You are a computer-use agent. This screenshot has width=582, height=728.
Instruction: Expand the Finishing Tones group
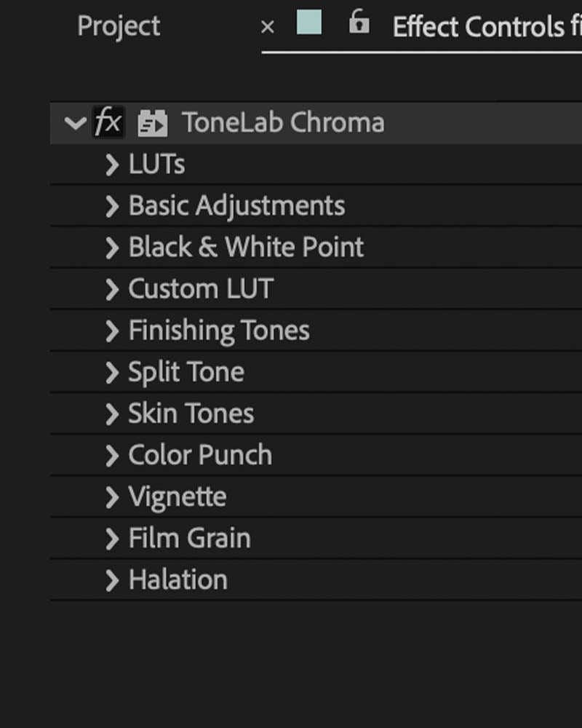pos(112,331)
